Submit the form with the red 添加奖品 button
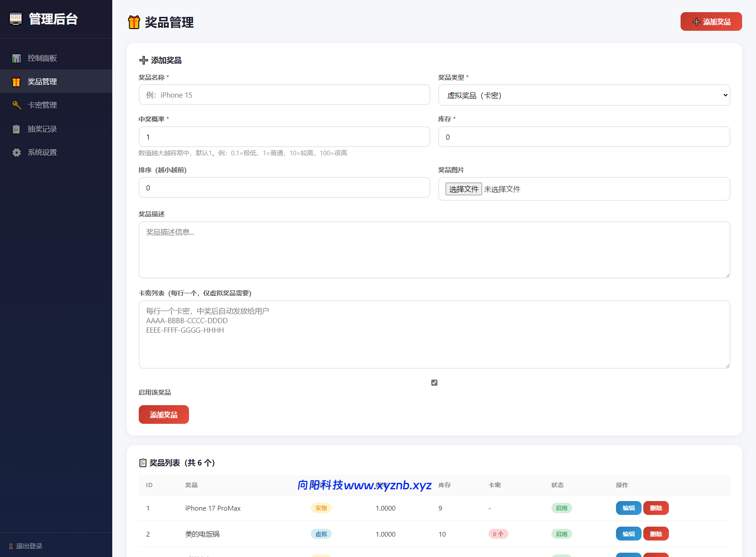 pos(163,415)
